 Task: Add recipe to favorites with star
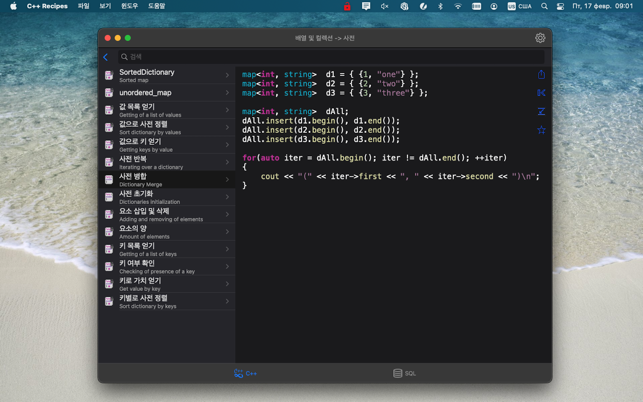[541, 130]
